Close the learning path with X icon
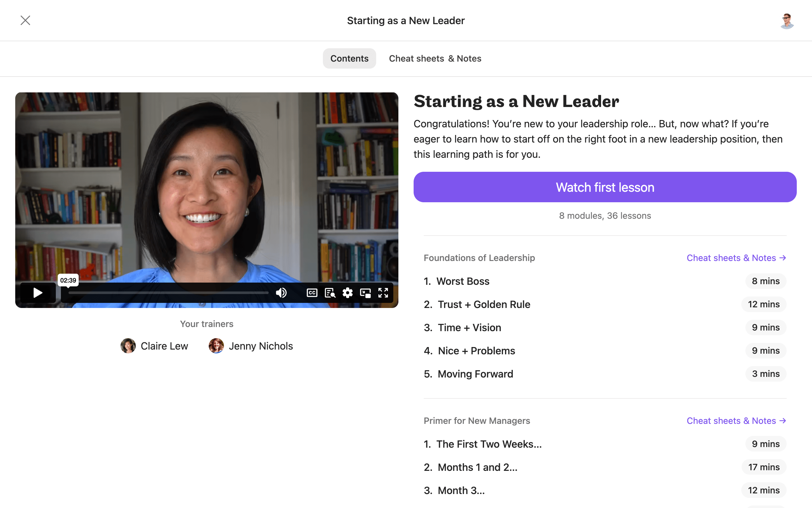The image size is (812, 508). [x=25, y=21]
